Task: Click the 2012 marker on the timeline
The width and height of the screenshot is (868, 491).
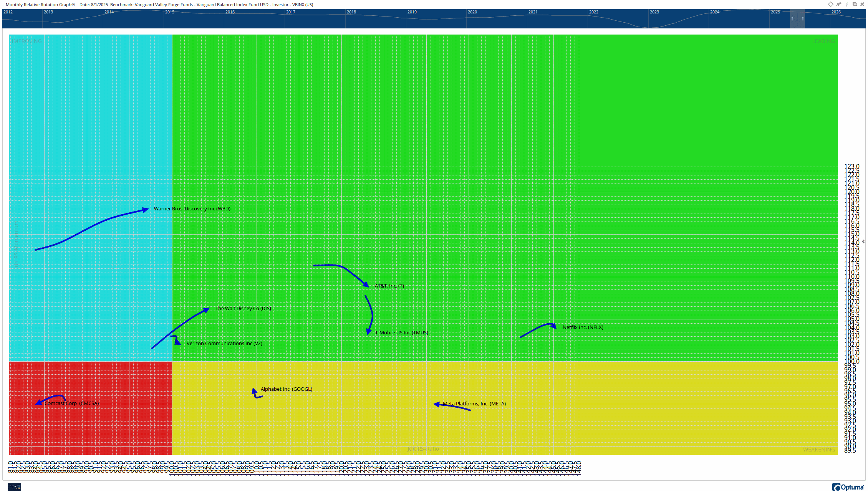Action: point(8,12)
